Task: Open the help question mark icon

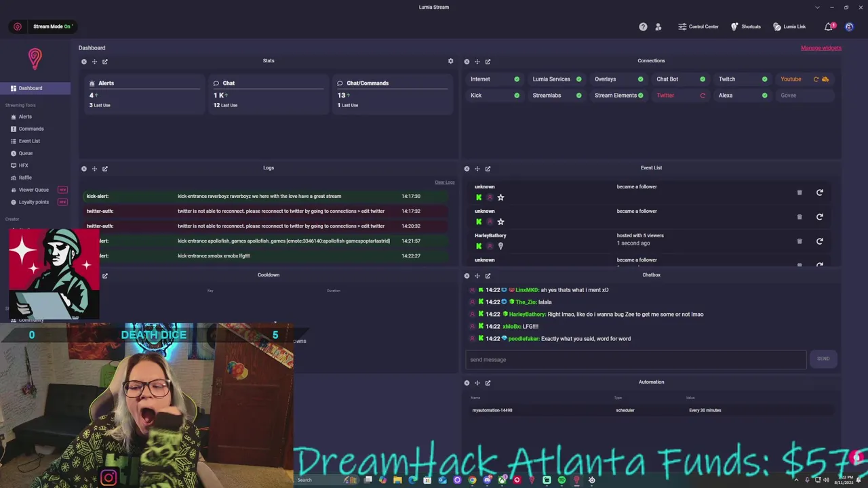Action: pyautogui.click(x=643, y=26)
